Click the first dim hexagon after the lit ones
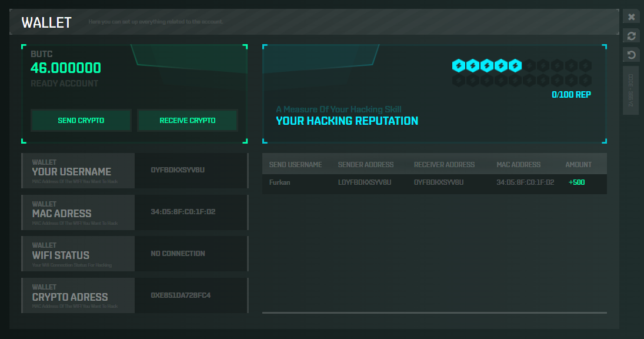Screen dimensions: 644x339 529,65
